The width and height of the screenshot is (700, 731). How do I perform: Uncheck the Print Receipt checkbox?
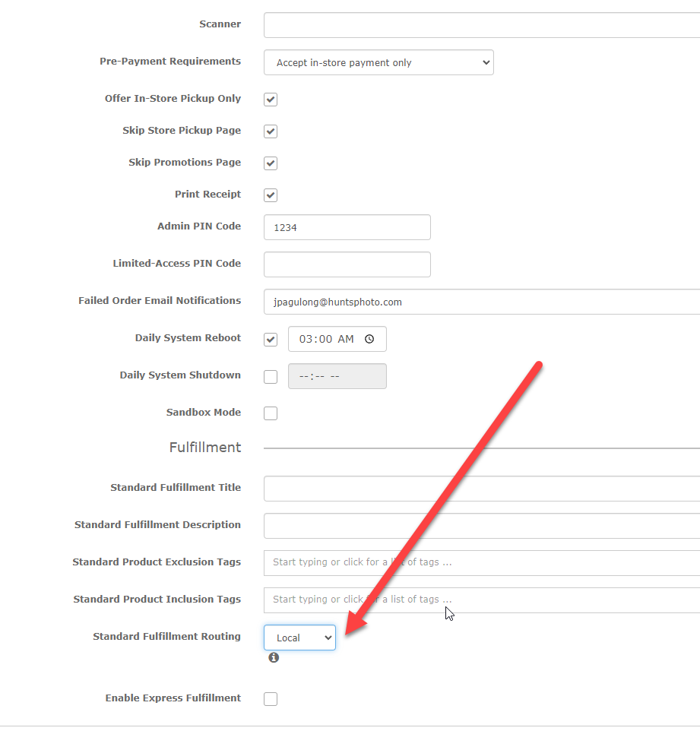click(271, 195)
